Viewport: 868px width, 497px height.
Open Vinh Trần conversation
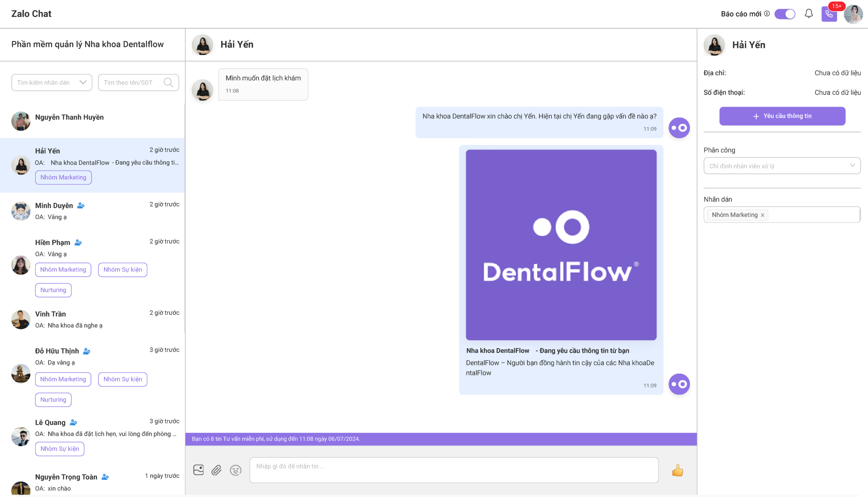click(93, 319)
